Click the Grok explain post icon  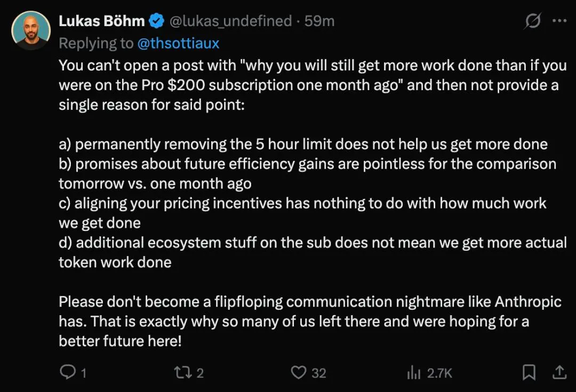click(533, 21)
